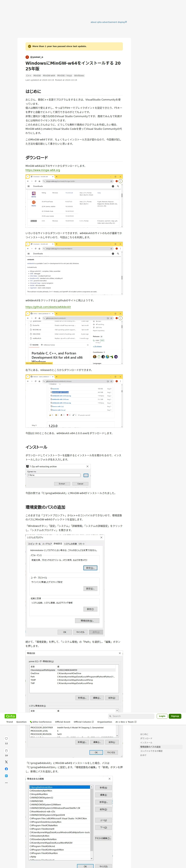186x868 pixels.
Task: Open the w64devkit description screenshot
Action: click(74, 268)
